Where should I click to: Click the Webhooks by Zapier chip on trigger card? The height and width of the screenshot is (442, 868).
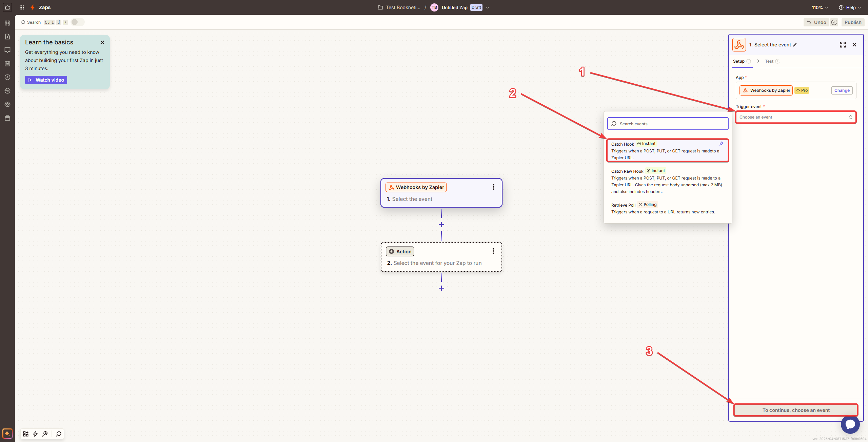(x=416, y=187)
